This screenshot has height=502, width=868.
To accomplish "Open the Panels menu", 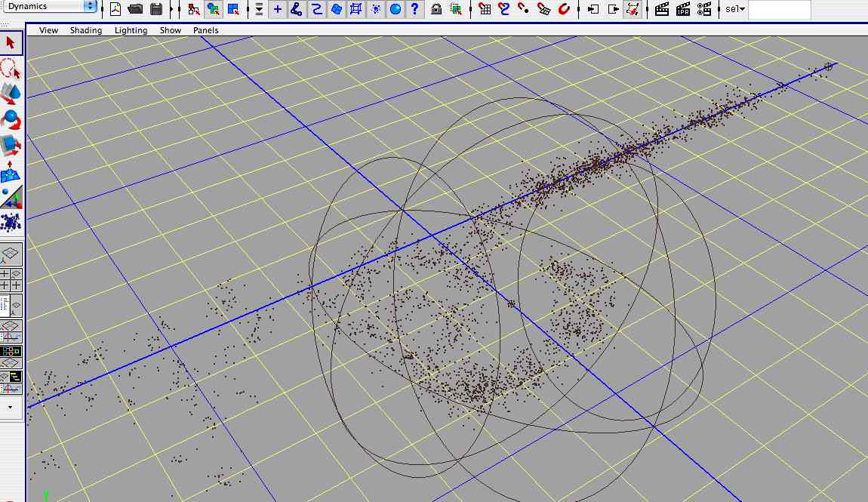I will click(205, 30).
